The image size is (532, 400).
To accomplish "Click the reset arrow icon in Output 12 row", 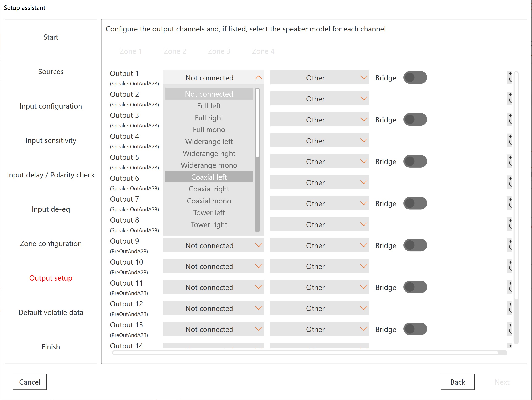I will tap(509, 308).
